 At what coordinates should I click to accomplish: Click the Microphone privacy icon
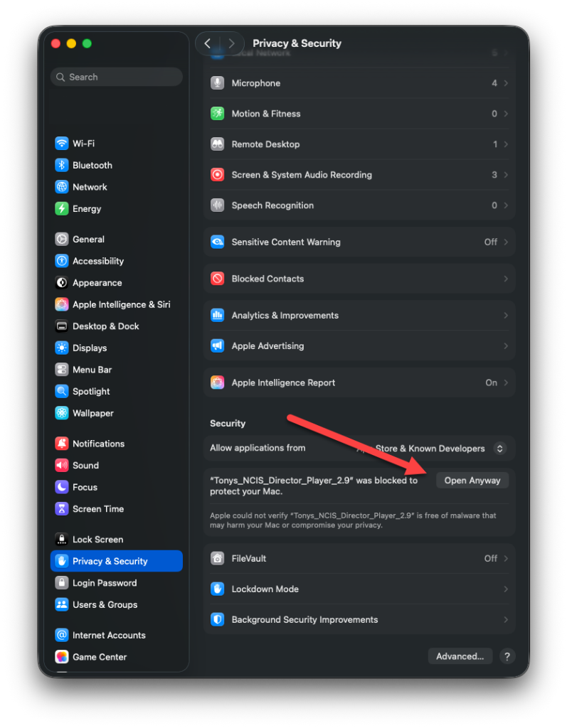click(218, 82)
